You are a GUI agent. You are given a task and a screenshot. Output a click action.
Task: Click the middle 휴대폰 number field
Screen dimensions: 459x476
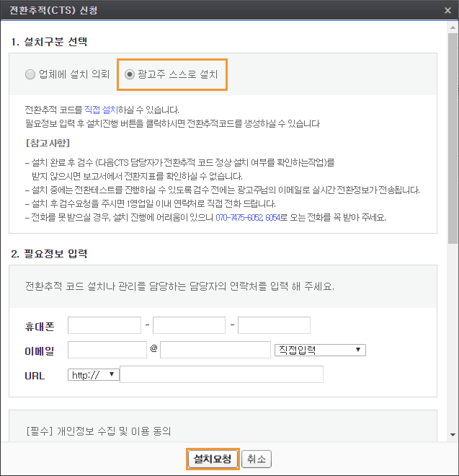189,325
